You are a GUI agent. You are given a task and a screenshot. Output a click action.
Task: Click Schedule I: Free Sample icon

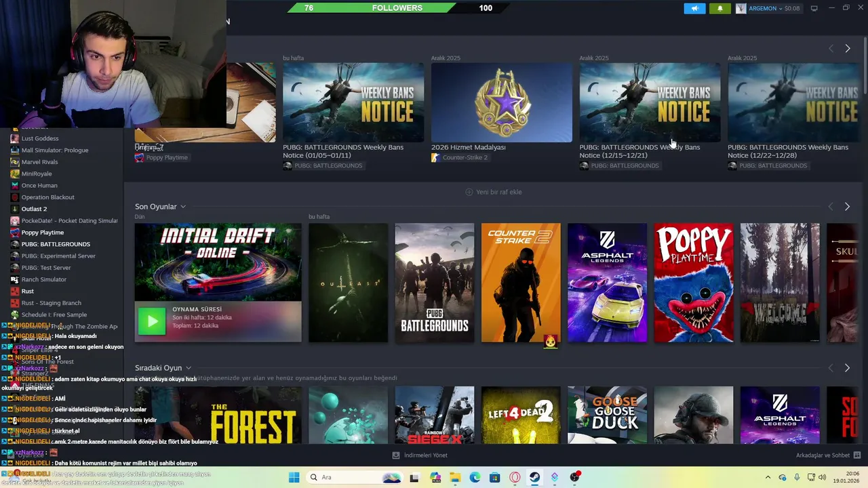coord(15,314)
